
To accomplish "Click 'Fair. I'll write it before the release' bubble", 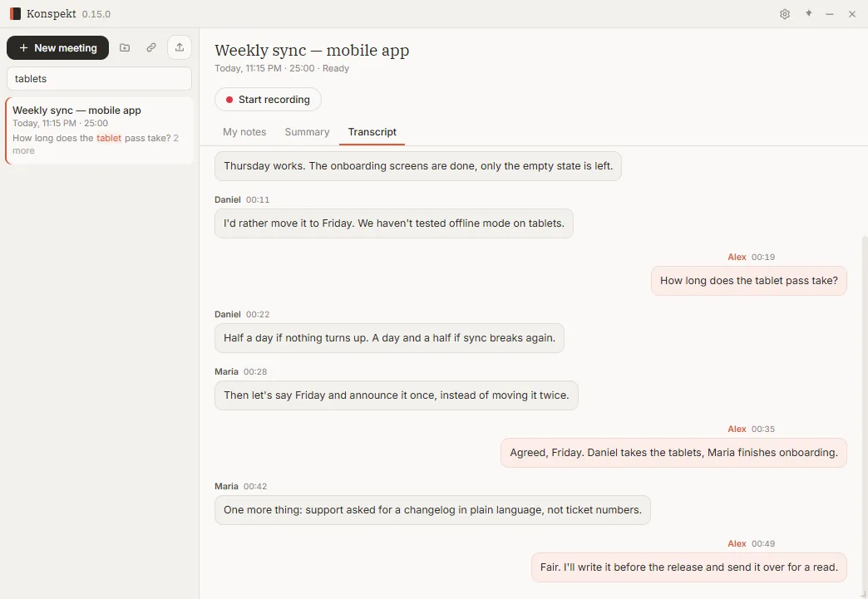I will click(688, 567).
